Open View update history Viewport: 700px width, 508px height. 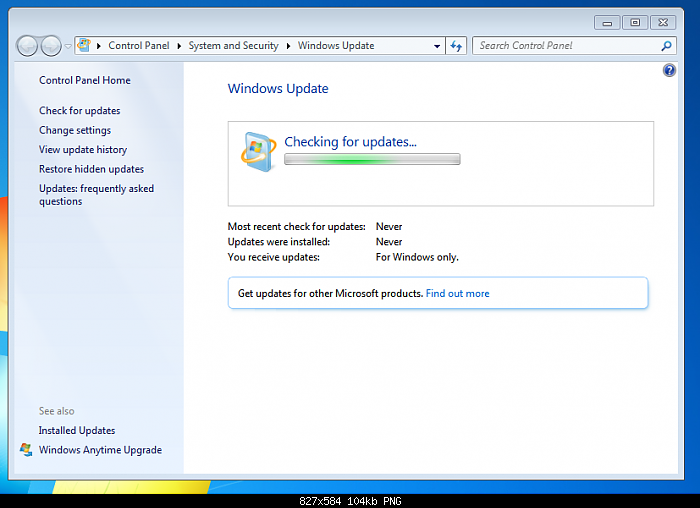coord(83,150)
